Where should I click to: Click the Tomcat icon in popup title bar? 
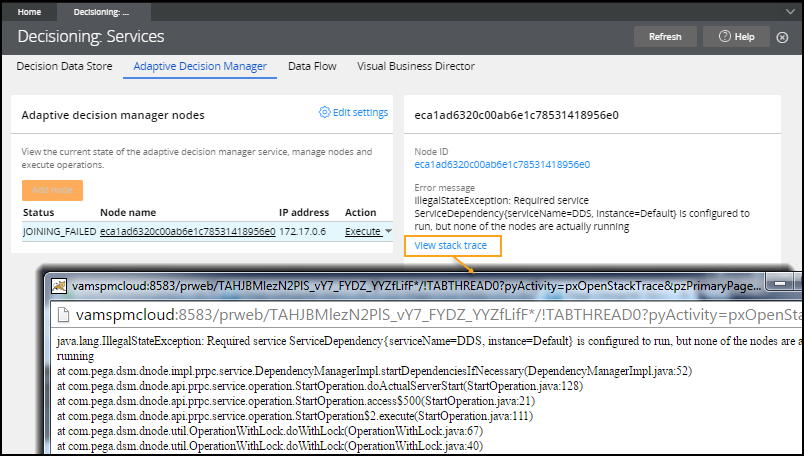click(59, 286)
